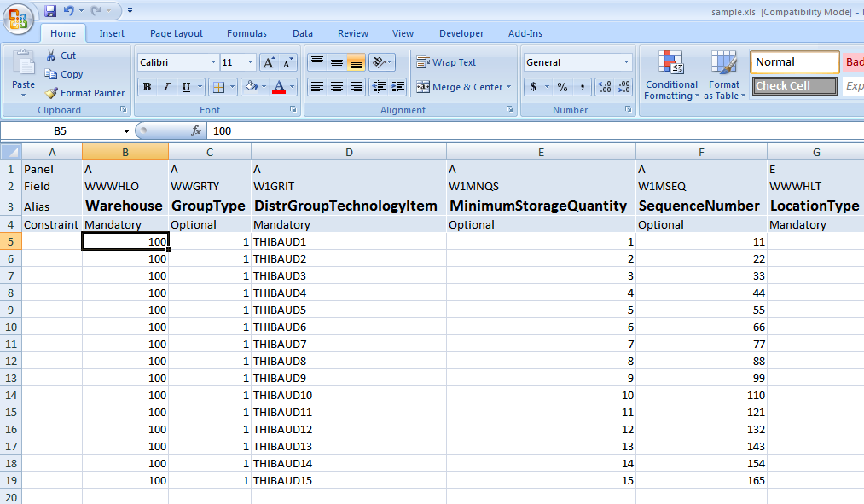
Task: Click the Insert Function fx icon
Action: [195, 130]
